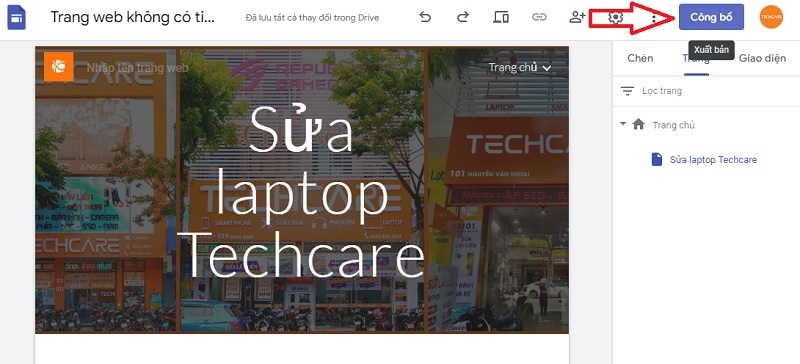800x364 pixels.
Task: Open the device preview mode
Action: coord(501,17)
